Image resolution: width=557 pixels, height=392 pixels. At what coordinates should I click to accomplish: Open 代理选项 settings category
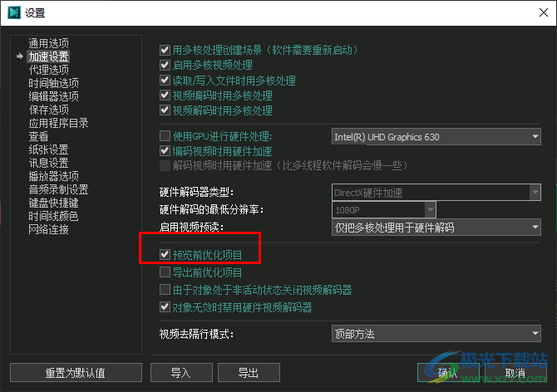pyautogui.click(x=49, y=70)
